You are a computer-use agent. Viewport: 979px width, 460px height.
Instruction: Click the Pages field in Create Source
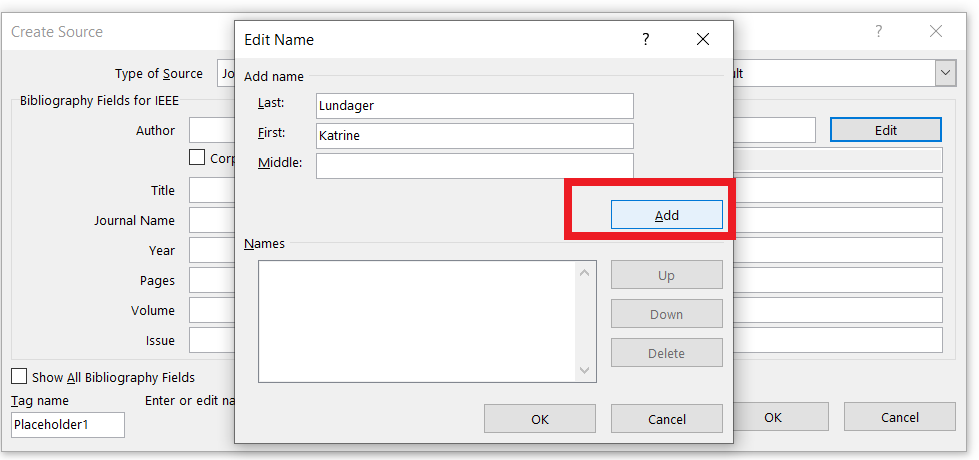pyautogui.click(x=212, y=280)
